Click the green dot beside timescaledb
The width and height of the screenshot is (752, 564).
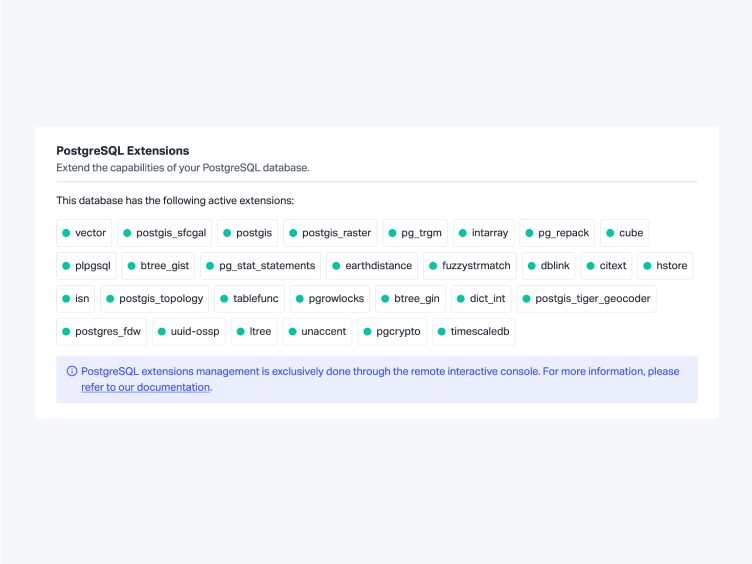point(442,331)
